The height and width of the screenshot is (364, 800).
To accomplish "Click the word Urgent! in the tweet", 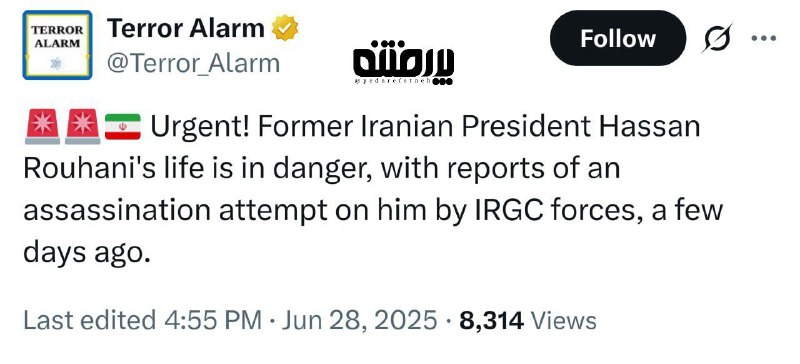I will (x=200, y=127).
